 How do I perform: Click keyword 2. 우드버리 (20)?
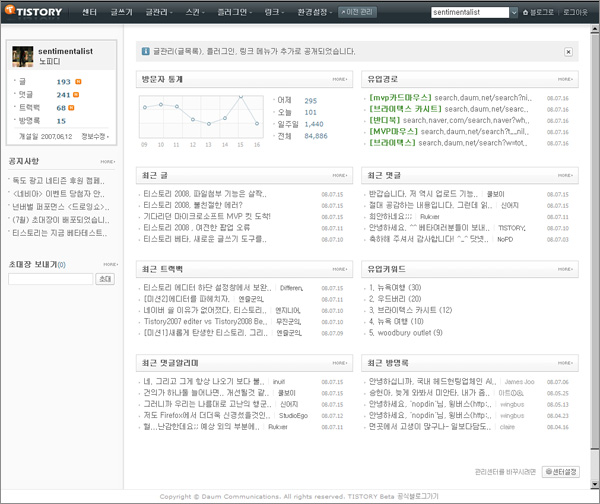click(x=395, y=298)
